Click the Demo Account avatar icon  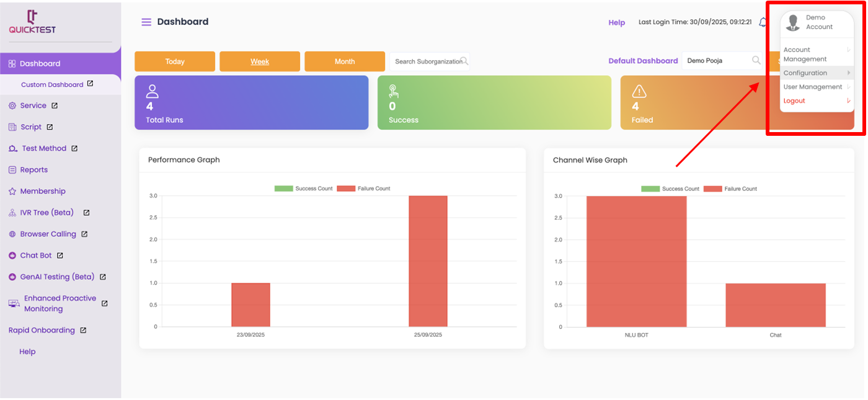click(x=792, y=22)
